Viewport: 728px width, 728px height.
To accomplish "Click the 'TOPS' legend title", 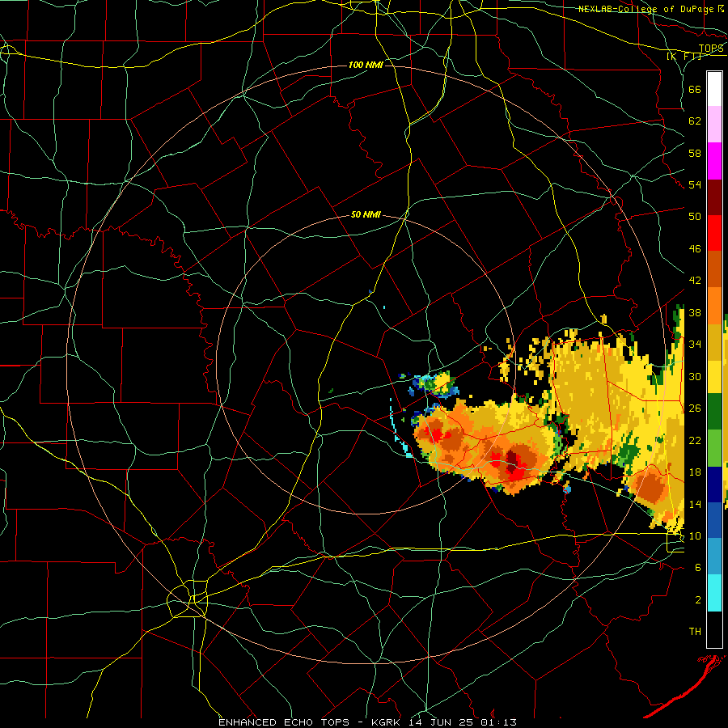I will 711,49.
